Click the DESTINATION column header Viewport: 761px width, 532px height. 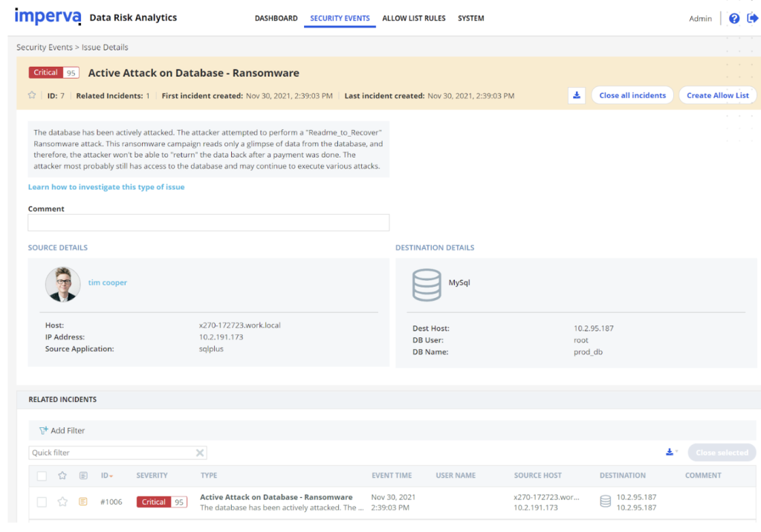[623, 476]
